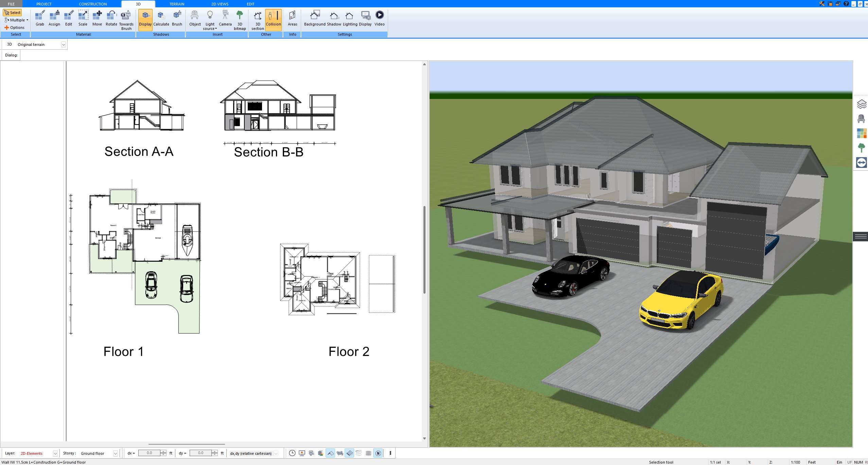Toggle the movie camera visibility icon
Image resolution: width=868 pixels, height=465 pixels.
point(311,453)
